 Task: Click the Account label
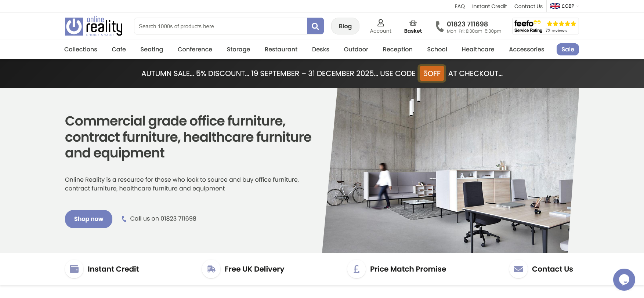point(381,31)
